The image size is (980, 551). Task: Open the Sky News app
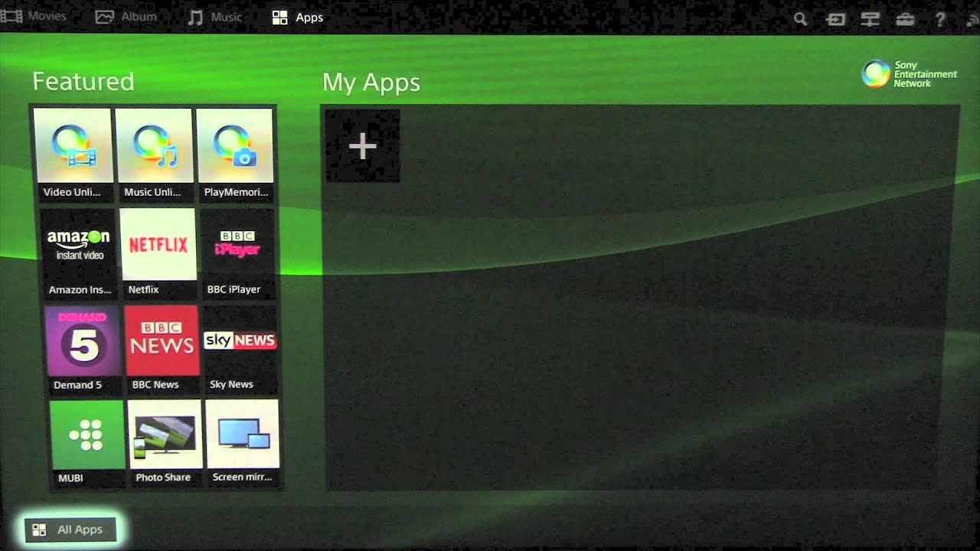(x=240, y=349)
